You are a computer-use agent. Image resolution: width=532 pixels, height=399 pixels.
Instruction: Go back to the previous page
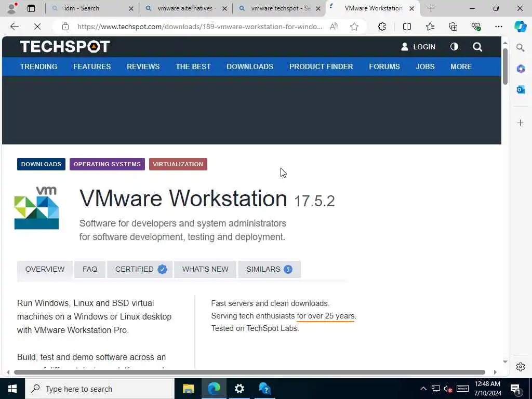[x=14, y=26]
